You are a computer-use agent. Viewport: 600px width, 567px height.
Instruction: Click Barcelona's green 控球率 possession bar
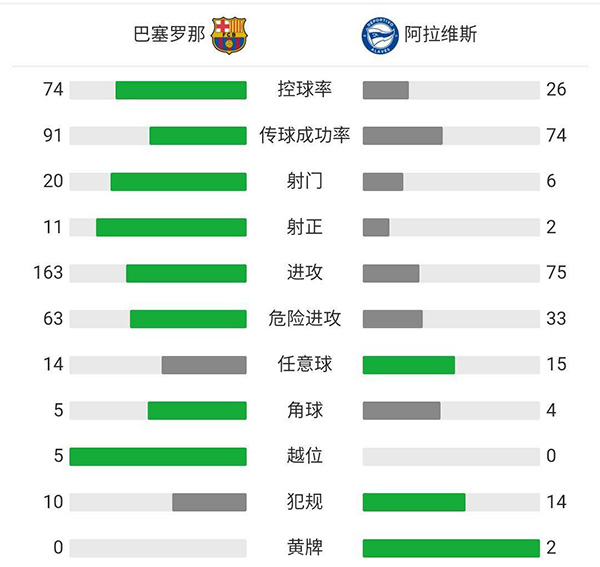tap(181, 90)
